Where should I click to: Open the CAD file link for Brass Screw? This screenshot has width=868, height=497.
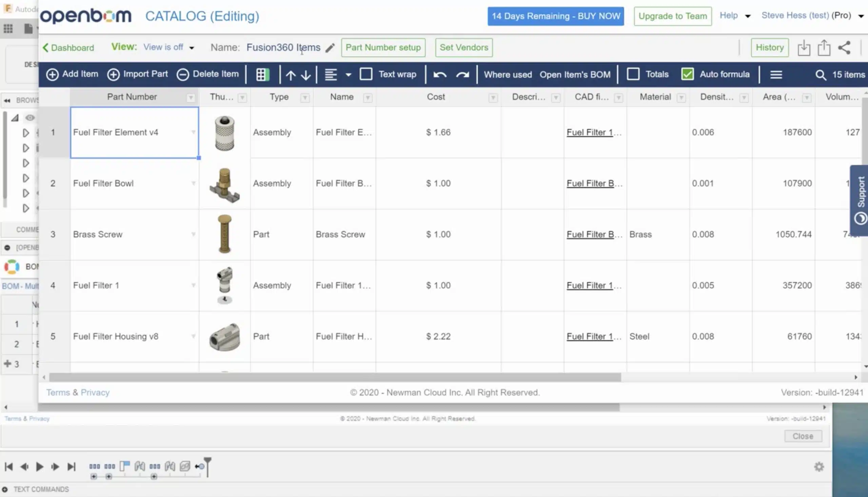click(x=594, y=235)
